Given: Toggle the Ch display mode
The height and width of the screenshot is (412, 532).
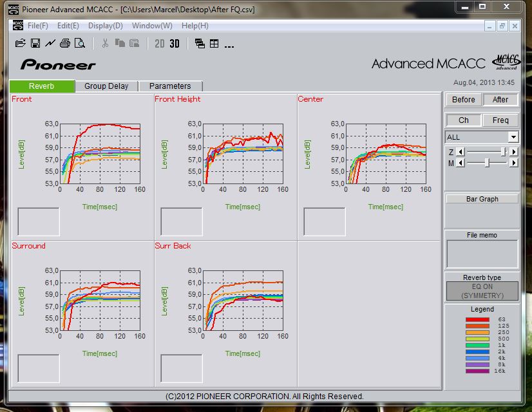Looking at the screenshot, I should click(463, 120).
